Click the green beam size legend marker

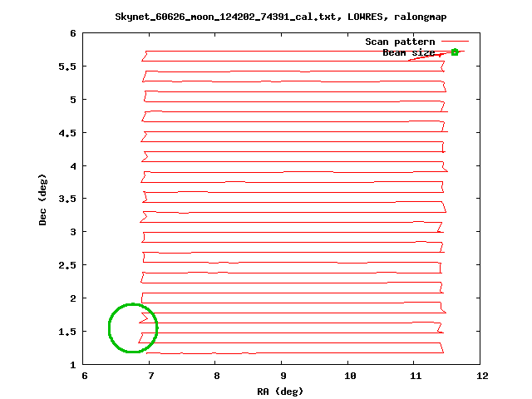[455, 52]
